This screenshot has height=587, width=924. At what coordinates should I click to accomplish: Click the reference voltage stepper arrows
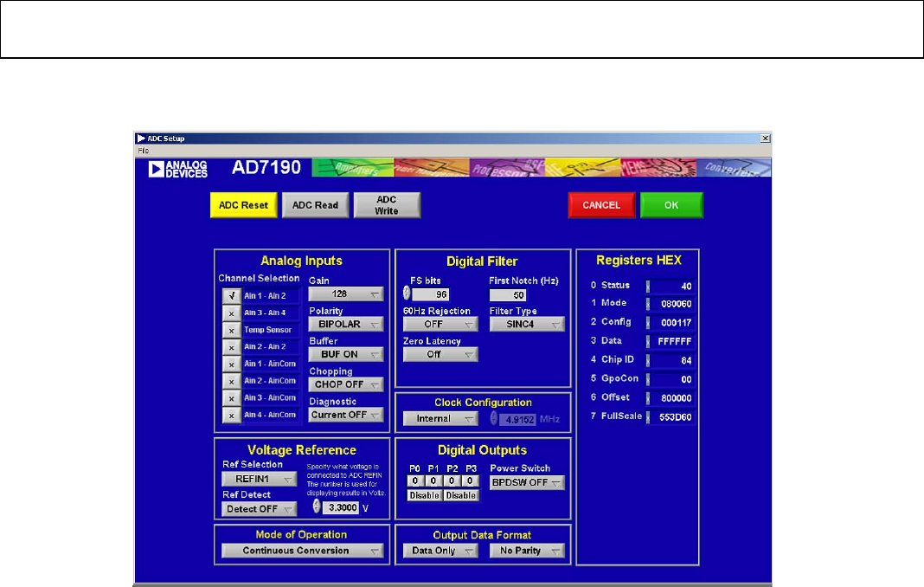317,506
